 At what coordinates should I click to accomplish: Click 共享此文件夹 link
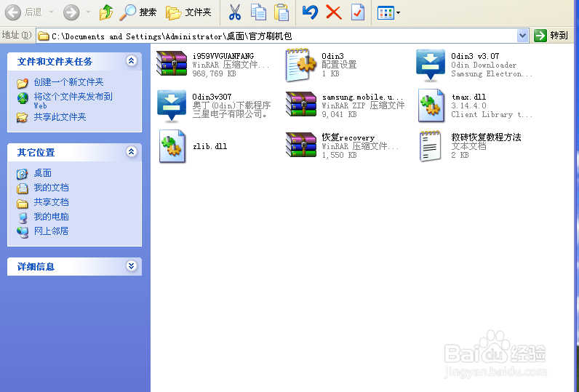(60, 117)
